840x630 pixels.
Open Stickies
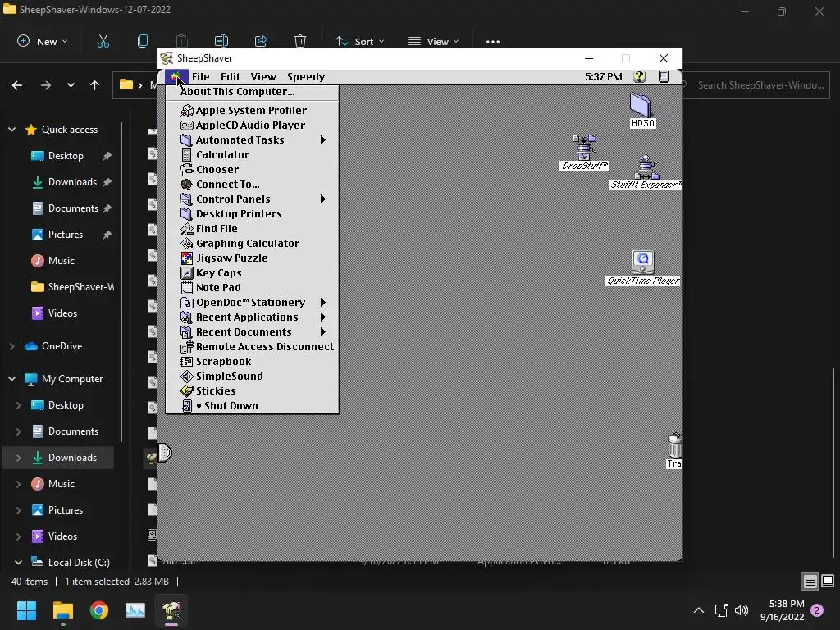point(252,391)
